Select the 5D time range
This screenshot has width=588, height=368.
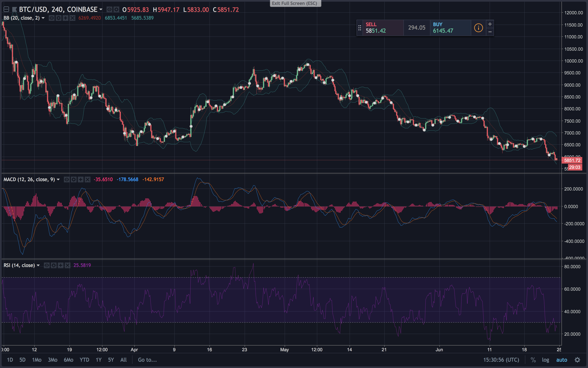click(x=22, y=360)
